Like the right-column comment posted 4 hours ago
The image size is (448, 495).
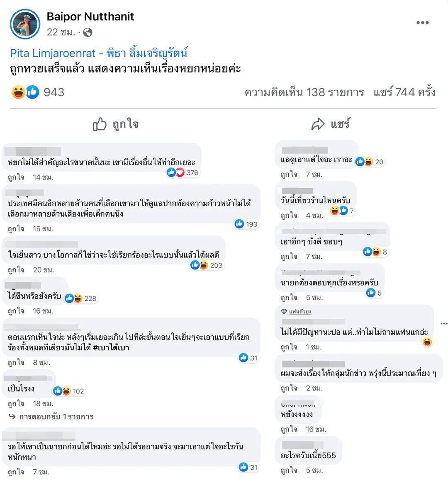289,216
